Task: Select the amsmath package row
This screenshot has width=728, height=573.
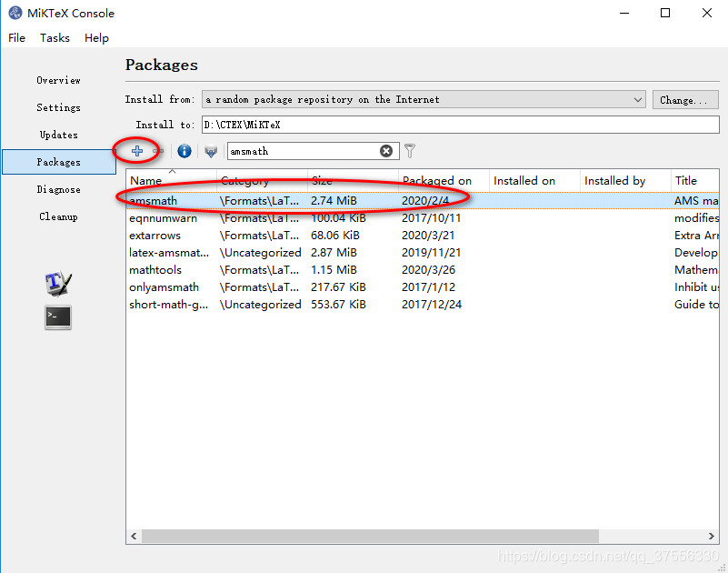Action: (423, 201)
